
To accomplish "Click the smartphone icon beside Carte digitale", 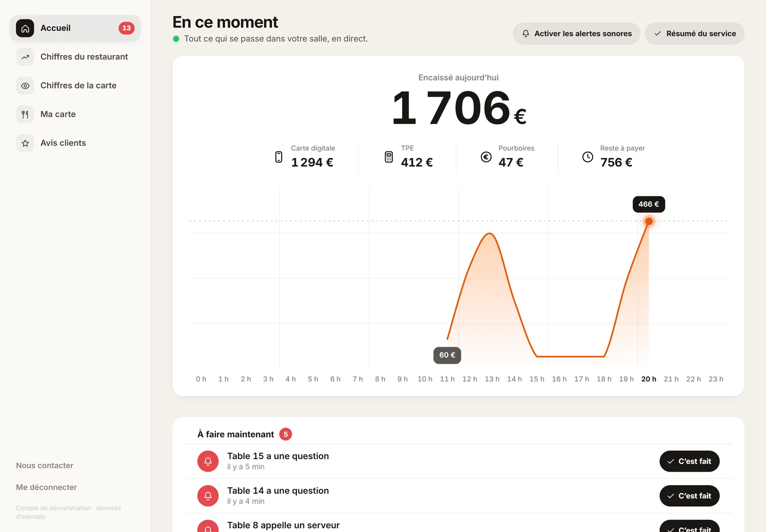I will pos(279,157).
